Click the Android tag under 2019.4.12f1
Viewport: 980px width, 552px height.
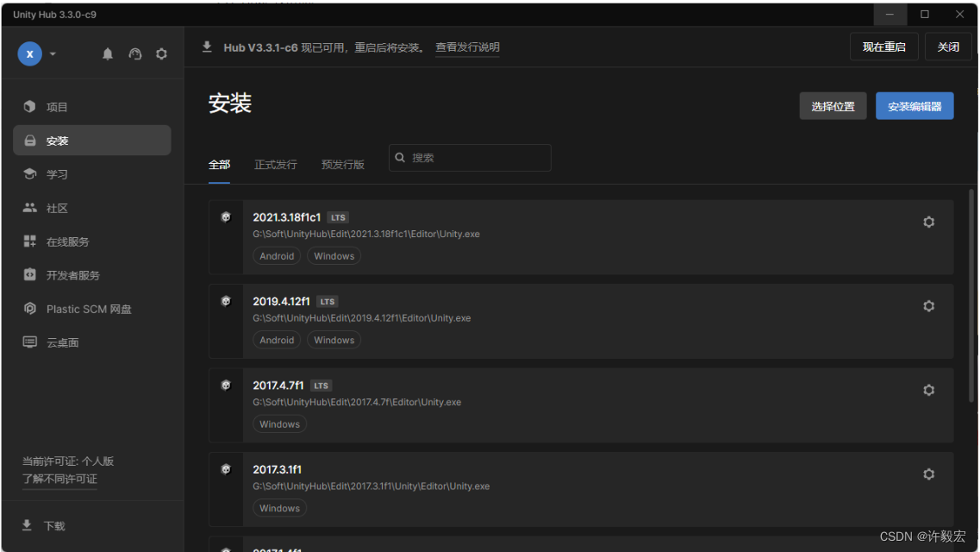(277, 340)
